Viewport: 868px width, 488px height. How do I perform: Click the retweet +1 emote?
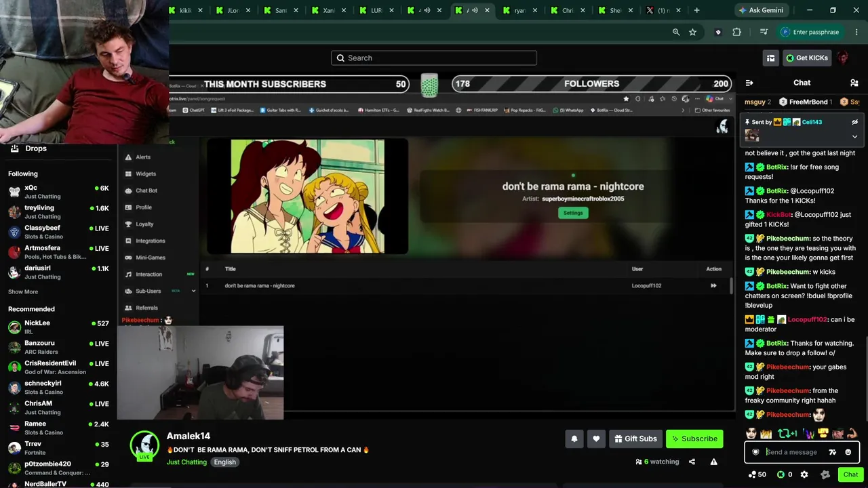click(787, 434)
